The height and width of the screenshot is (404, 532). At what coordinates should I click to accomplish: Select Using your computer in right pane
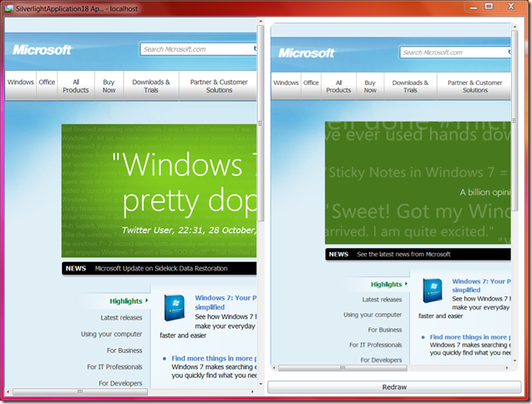click(x=372, y=315)
